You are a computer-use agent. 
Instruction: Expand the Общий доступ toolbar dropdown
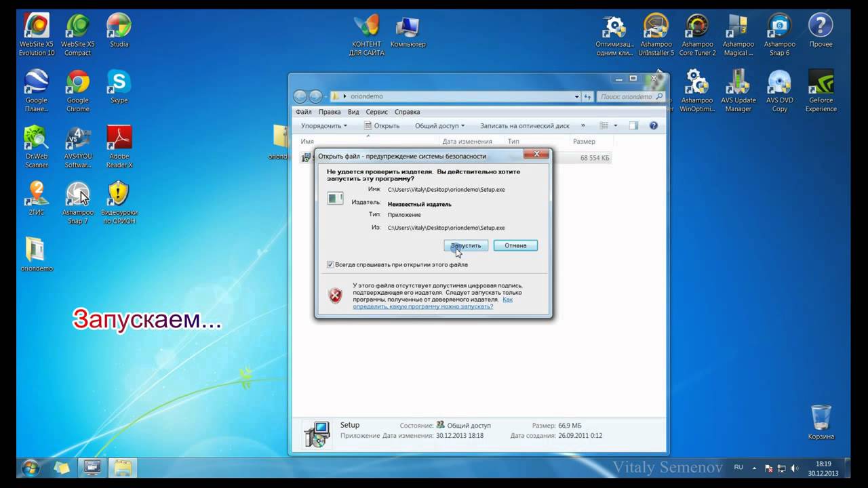(x=439, y=125)
